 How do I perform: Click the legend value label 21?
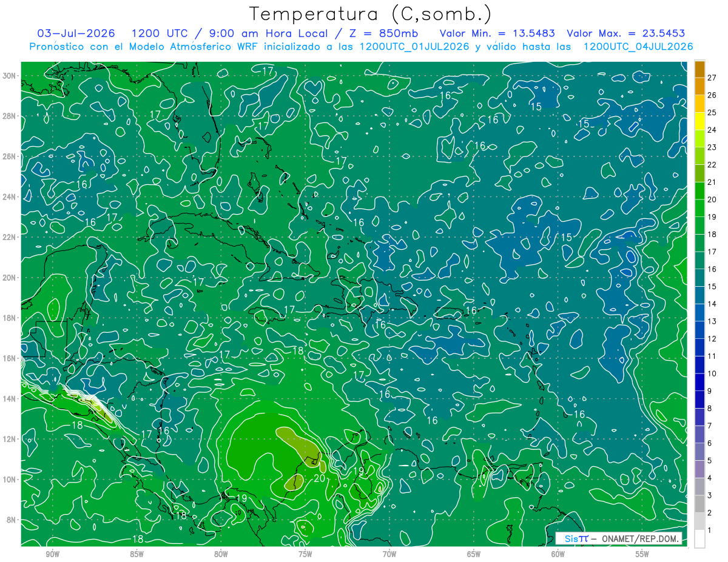(712, 182)
